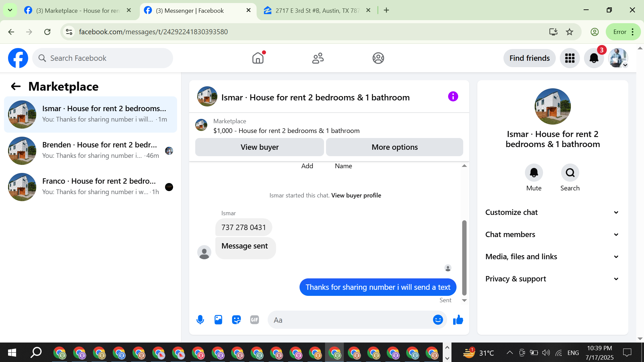644x362 pixels.
Task: Open the network Wi-Fi tray icon
Action: click(559, 353)
